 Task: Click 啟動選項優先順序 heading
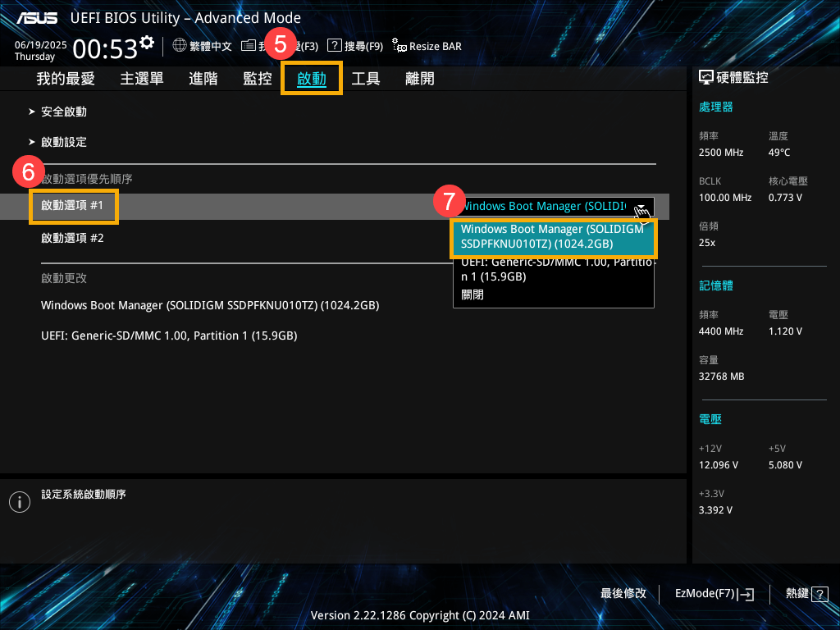[87, 179]
